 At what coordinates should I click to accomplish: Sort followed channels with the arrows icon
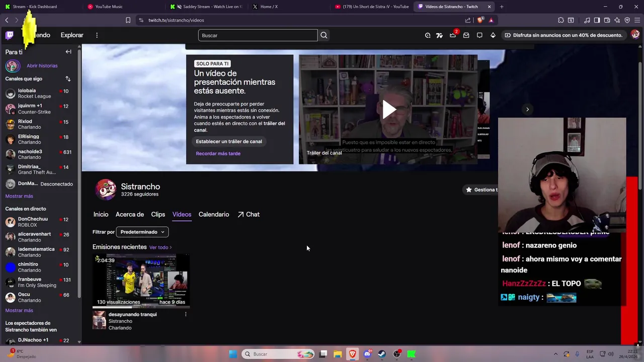(x=68, y=79)
